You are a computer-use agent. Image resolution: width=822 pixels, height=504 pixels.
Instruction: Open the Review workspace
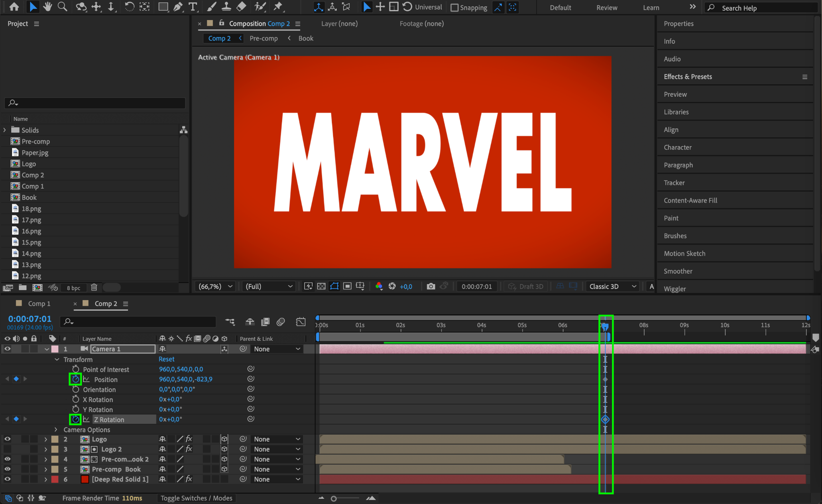click(x=606, y=8)
